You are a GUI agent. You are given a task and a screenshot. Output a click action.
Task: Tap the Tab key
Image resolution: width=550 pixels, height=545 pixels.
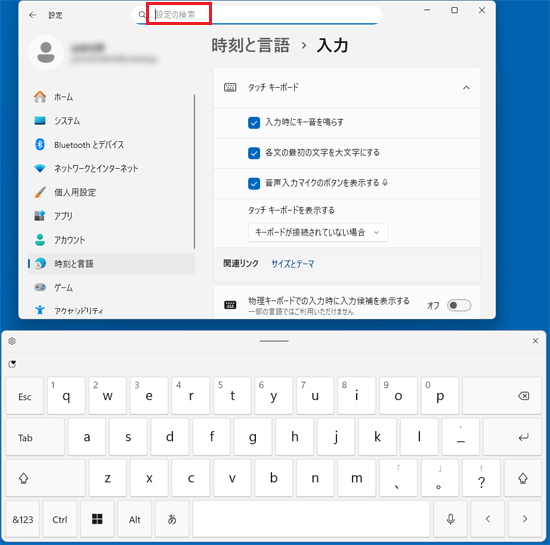point(35,437)
